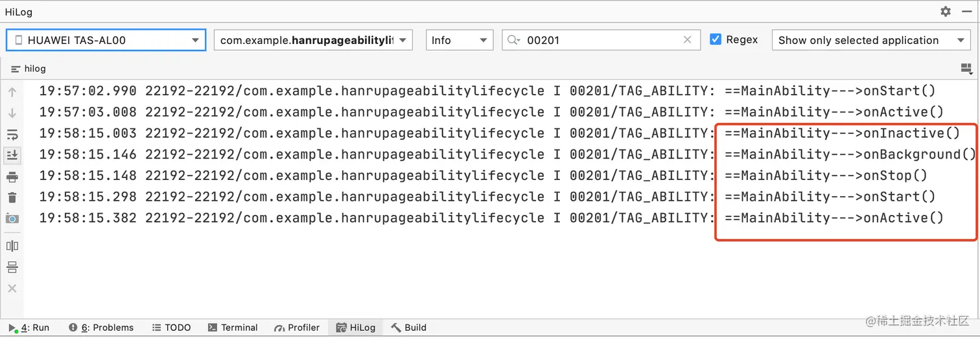
Task: Open the application process dropdown
Action: (313, 40)
